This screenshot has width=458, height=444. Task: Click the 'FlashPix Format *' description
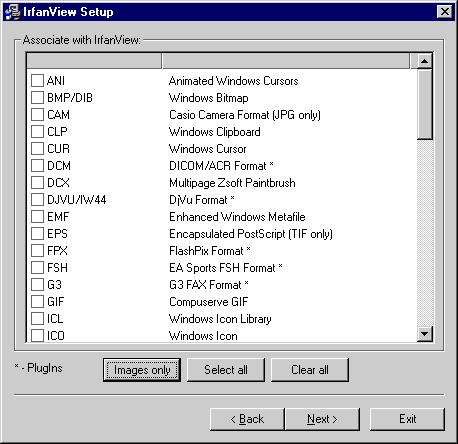pos(210,251)
